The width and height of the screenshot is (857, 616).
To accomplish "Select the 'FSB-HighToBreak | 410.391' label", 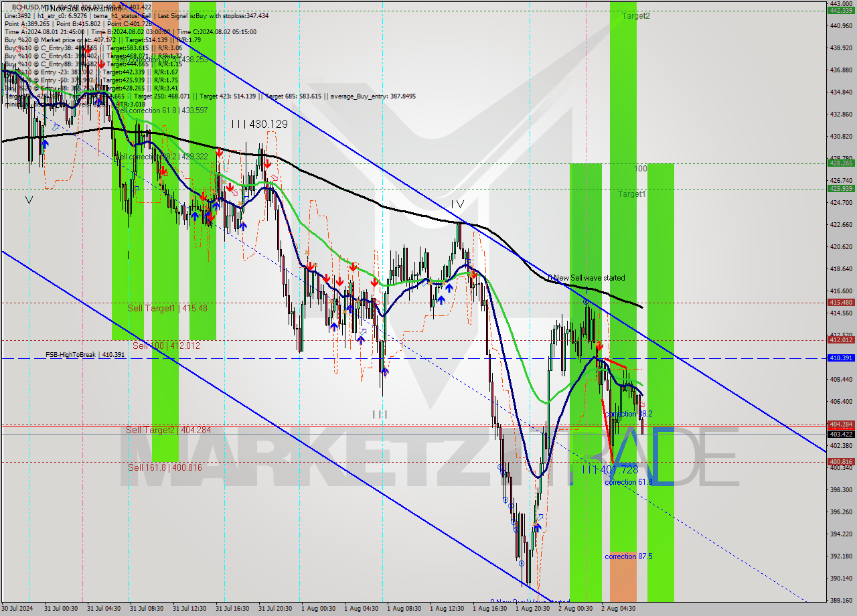I will click(x=85, y=354).
